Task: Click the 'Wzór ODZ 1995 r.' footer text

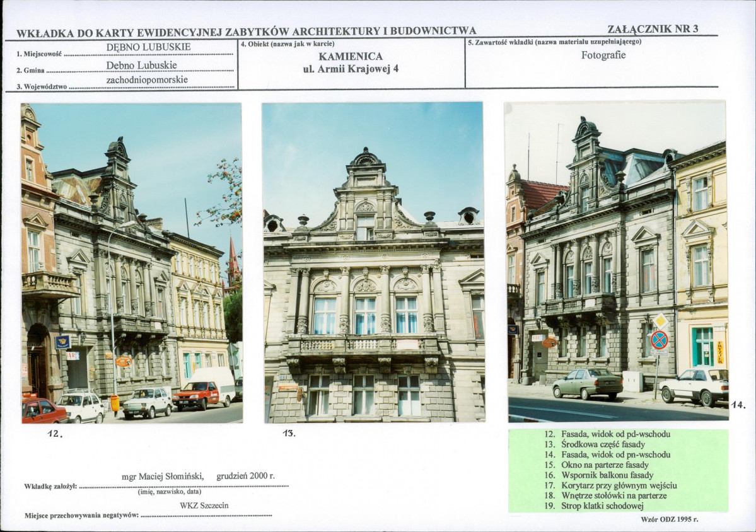Action: pos(668,519)
